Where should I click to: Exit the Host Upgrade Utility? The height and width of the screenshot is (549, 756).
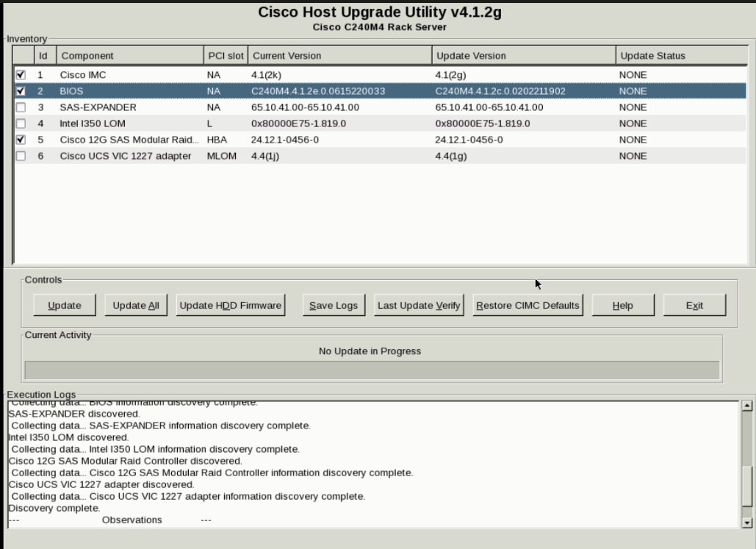(694, 305)
